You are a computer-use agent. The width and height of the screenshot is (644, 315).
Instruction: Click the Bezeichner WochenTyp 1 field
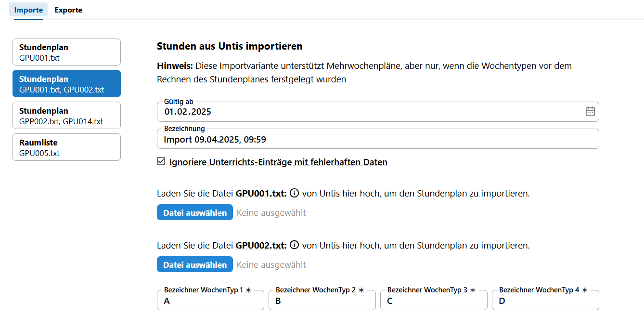tap(210, 300)
